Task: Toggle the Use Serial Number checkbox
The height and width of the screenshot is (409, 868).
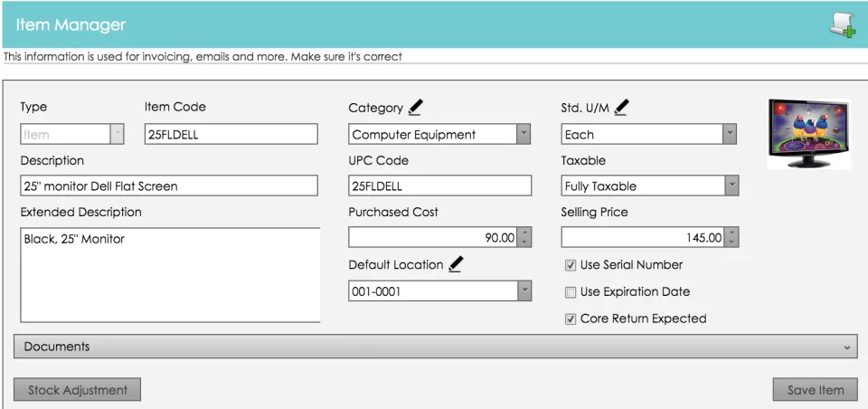Action: (571, 265)
